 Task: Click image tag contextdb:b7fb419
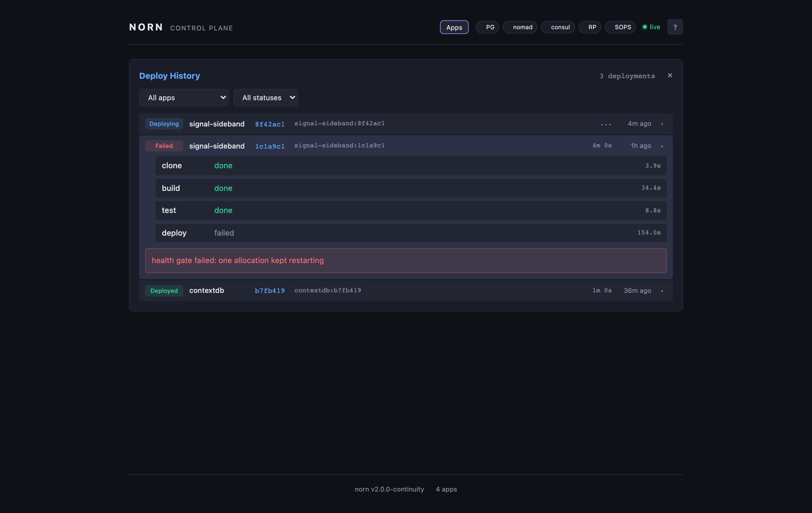point(327,290)
